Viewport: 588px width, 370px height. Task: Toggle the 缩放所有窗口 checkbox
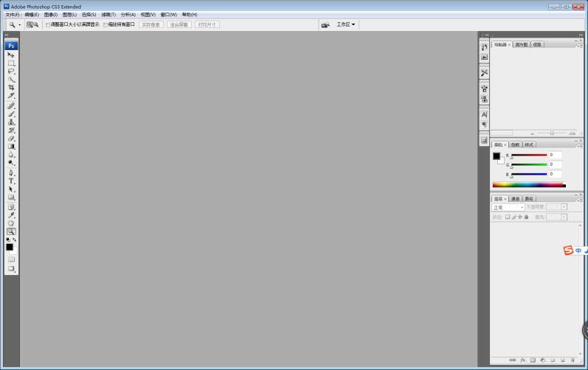[x=106, y=24]
